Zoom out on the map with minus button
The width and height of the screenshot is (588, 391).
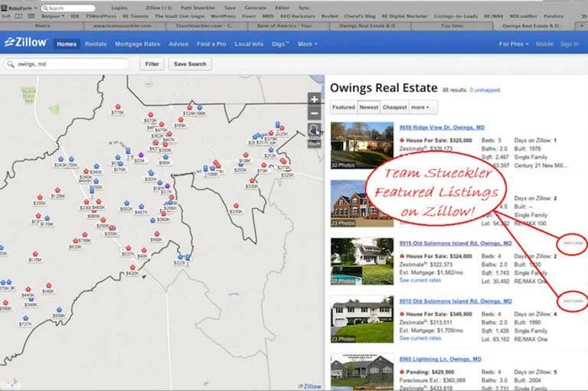(314, 113)
